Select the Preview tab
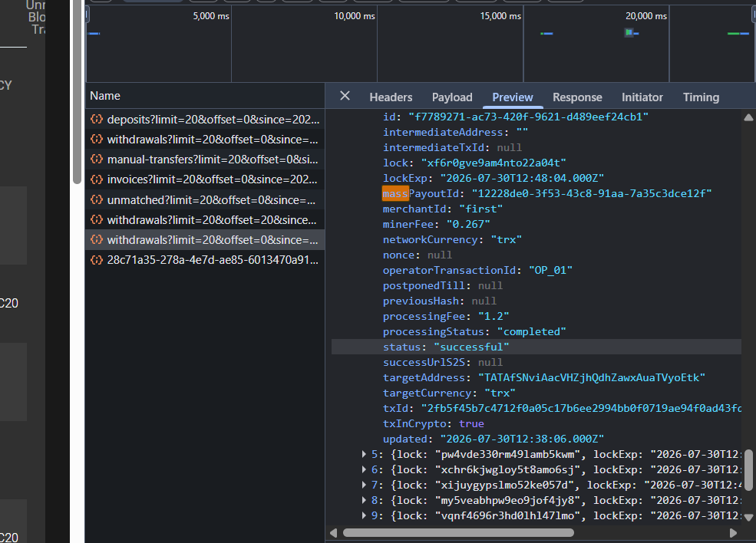Screen dimensions: 756x543 pyautogui.click(x=513, y=97)
